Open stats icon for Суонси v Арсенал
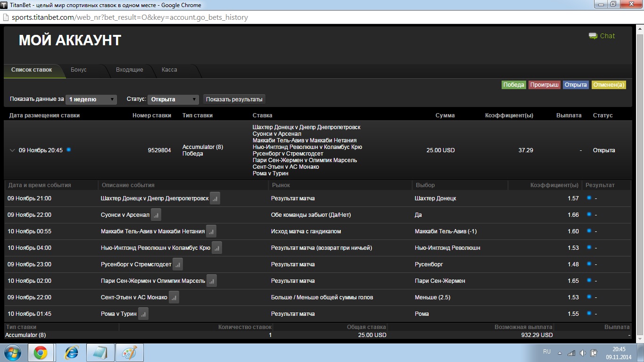The image size is (644, 362). coord(156,215)
